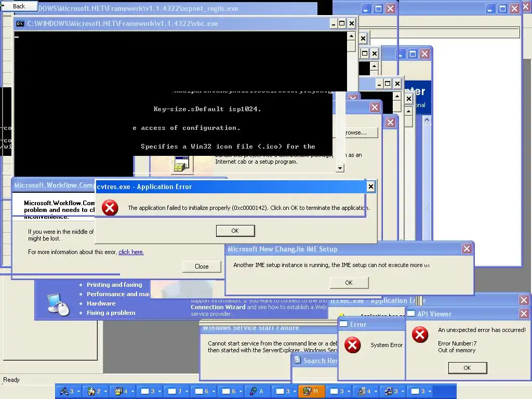The image size is (532, 399).
Task: Click Close in Microsoft.Workflow error dialog
Action: (202, 267)
